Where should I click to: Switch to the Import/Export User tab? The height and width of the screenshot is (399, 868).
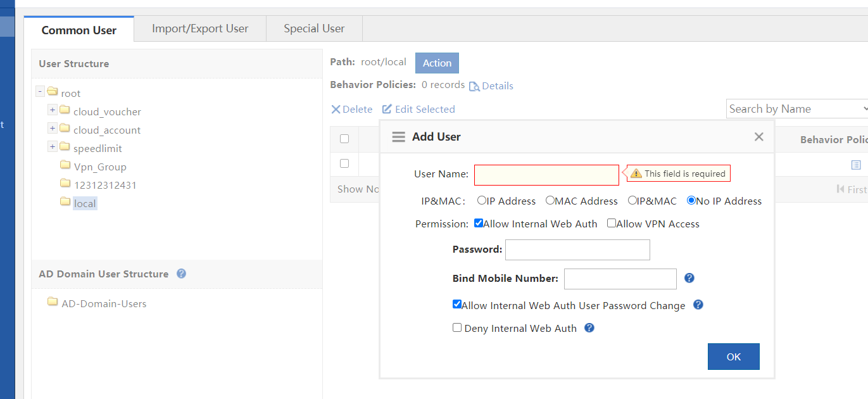click(x=200, y=28)
